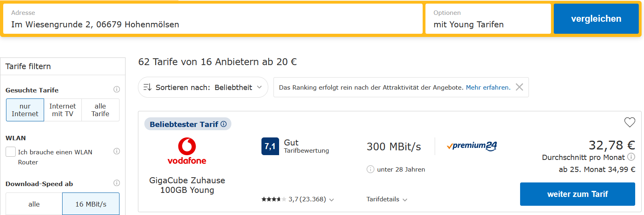644x215 pixels.
Task: Click info icon on Beliebtester Tarif badge
Action: 224,124
